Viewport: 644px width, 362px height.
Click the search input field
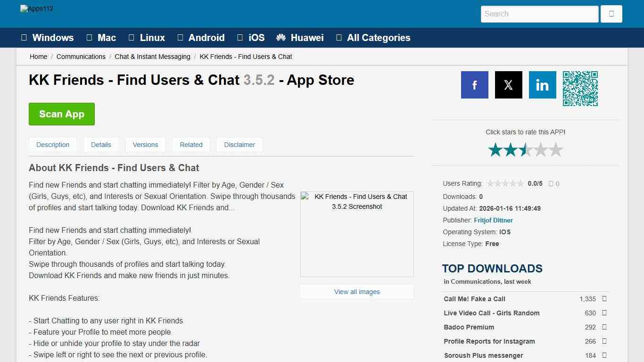tap(539, 14)
